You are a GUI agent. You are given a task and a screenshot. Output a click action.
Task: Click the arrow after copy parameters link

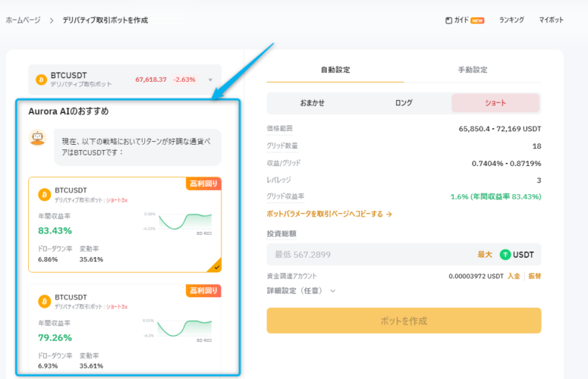[389, 215]
